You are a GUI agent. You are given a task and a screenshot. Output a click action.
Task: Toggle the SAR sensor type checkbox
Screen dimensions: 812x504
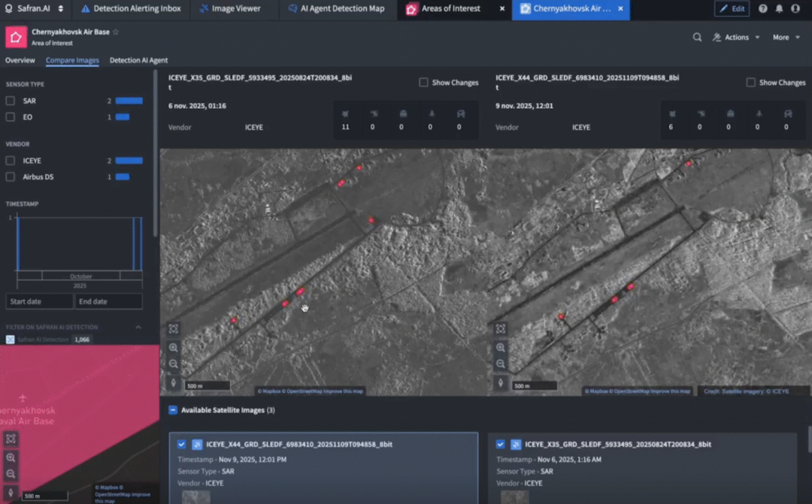coord(11,101)
